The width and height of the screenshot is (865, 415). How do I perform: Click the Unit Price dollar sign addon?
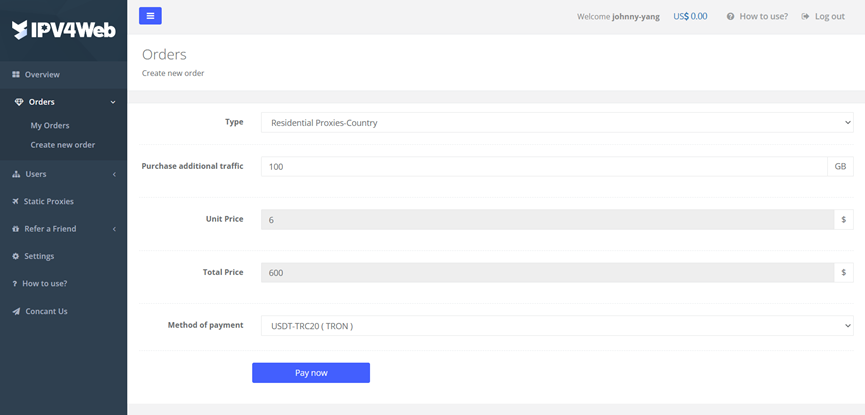click(843, 220)
